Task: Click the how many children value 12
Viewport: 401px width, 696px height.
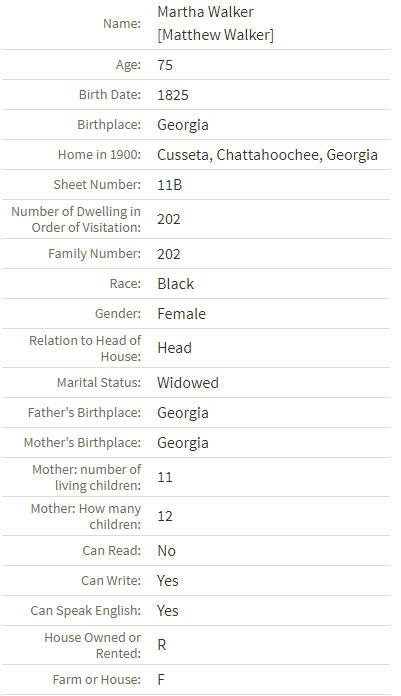Action: pos(165,516)
